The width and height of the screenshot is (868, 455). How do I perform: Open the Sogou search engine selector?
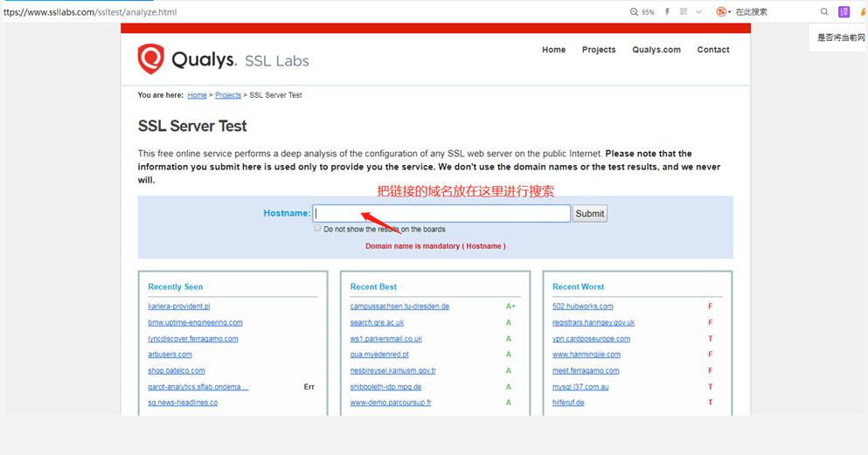click(723, 11)
